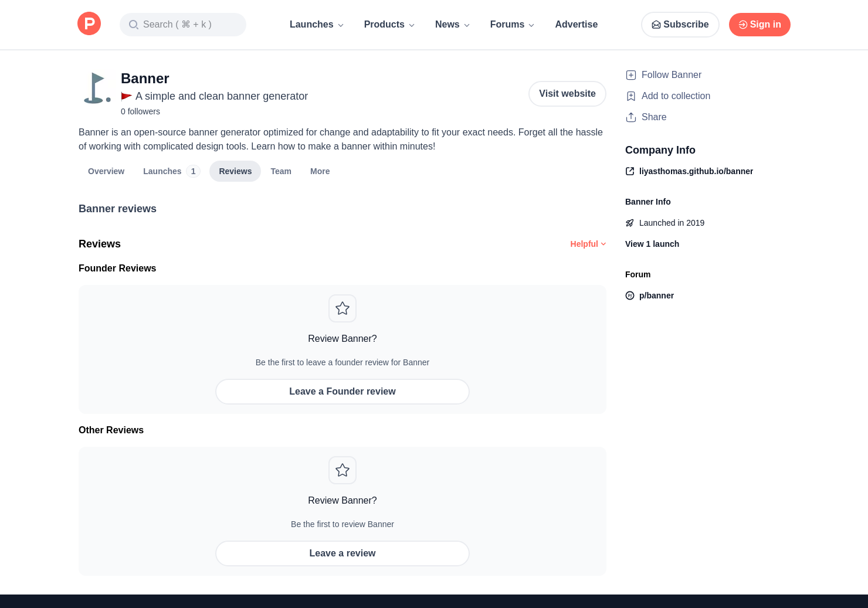868x608 pixels.
Task: Go to the Advertise page
Action: click(x=577, y=25)
